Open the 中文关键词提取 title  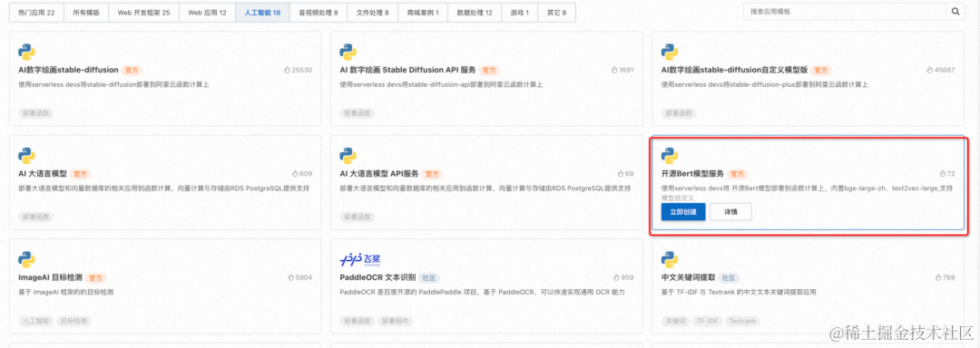coord(688,277)
